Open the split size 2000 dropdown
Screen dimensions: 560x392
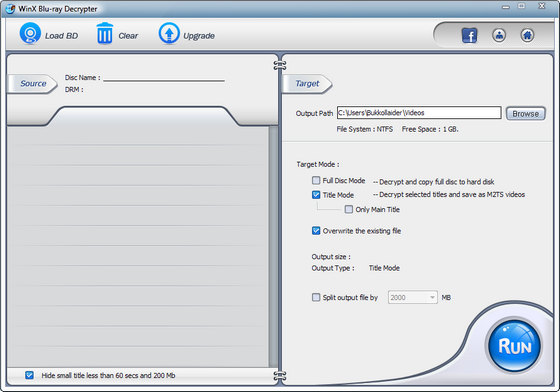tap(412, 297)
